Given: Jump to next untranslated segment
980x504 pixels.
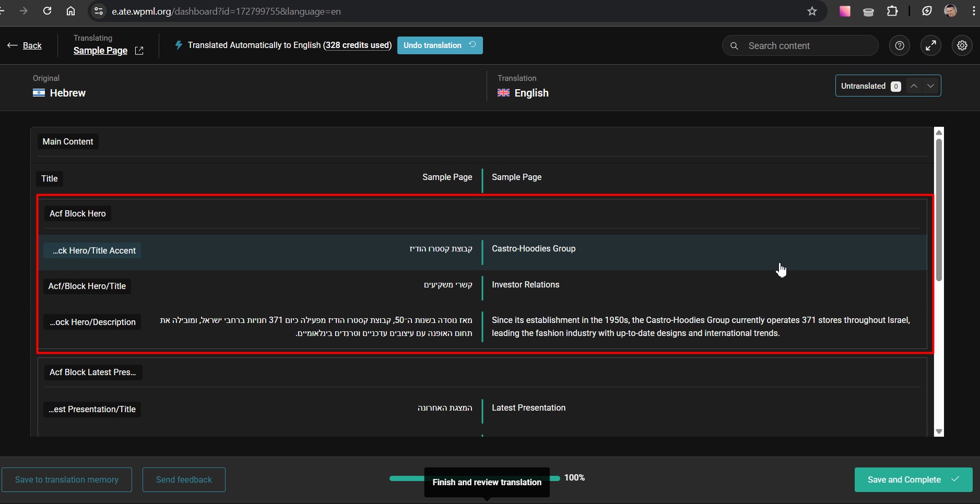Looking at the screenshot, I should tap(931, 86).
